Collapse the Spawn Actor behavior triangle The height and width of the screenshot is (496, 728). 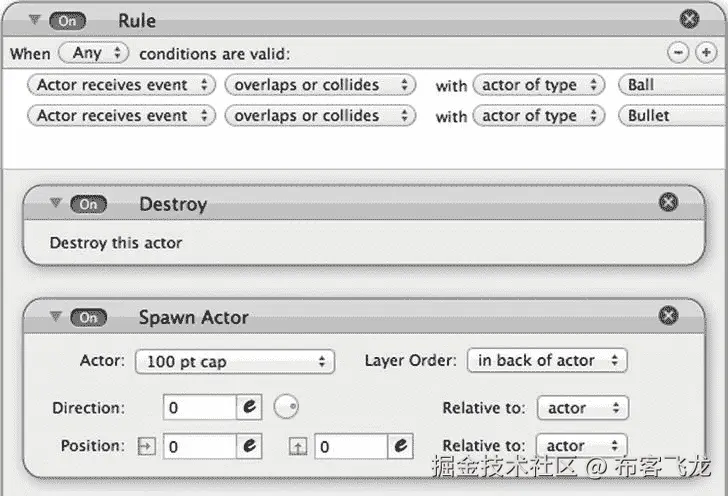[56, 316]
